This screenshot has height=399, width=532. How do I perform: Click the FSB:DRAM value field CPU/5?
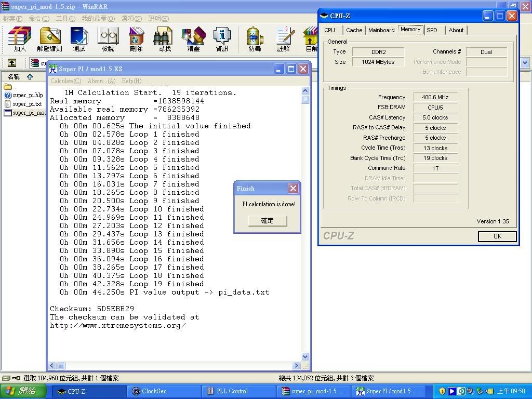[x=435, y=108]
